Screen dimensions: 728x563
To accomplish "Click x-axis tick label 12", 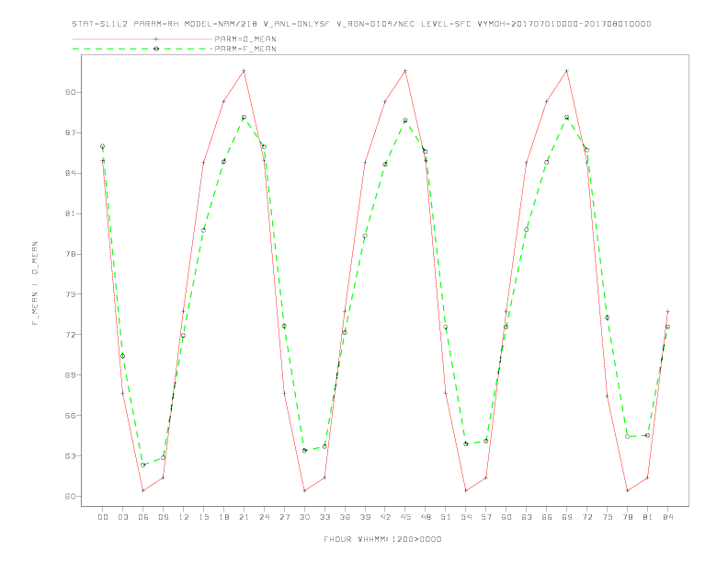I will (x=184, y=517).
